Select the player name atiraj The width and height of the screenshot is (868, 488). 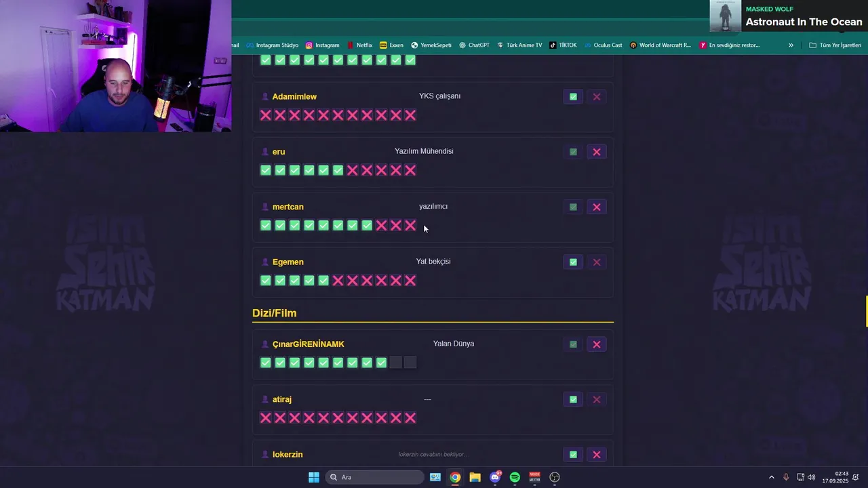click(282, 400)
